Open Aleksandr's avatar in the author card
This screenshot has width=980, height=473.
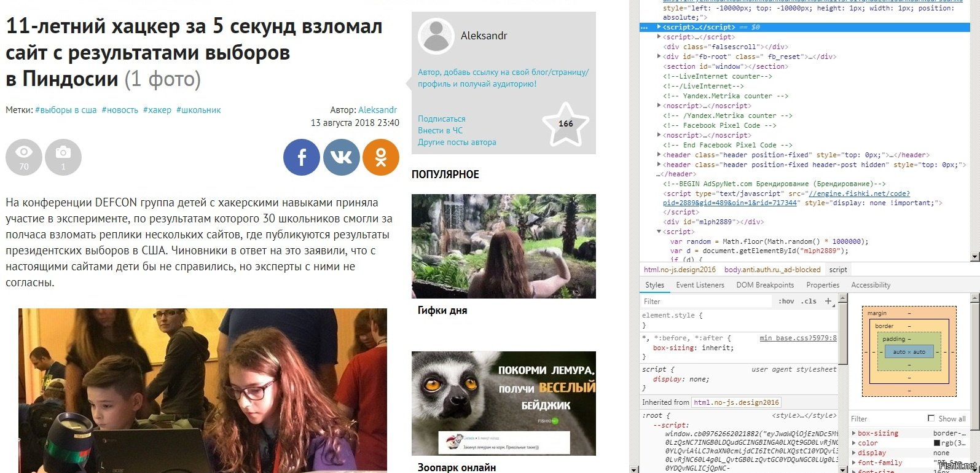tap(436, 36)
